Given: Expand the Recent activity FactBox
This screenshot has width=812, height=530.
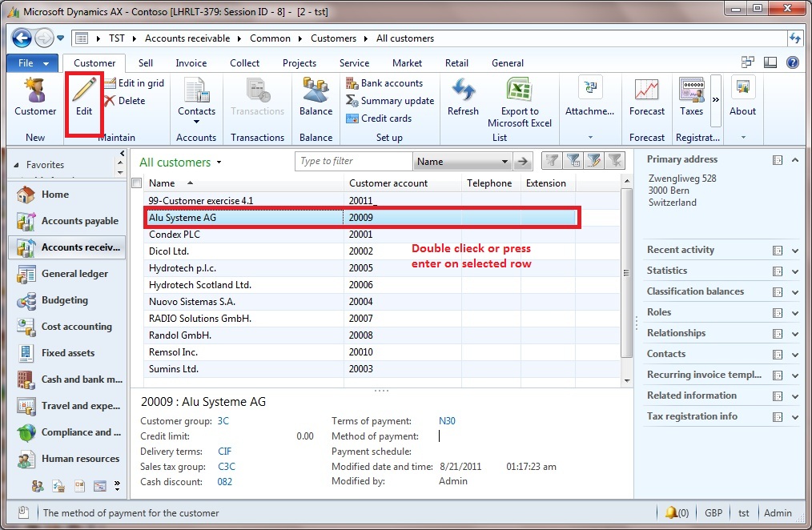Looking at the screenshot, I should [795, 251].
